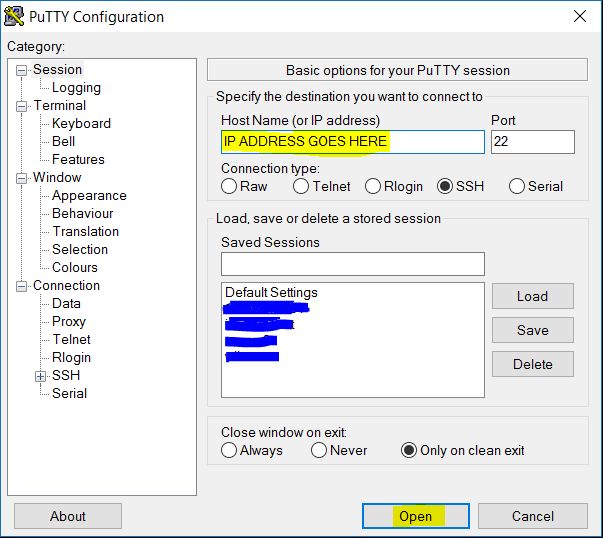This screenshot has height=538, width=603.
Task: Click the Load button
Action: coord(533,296)
